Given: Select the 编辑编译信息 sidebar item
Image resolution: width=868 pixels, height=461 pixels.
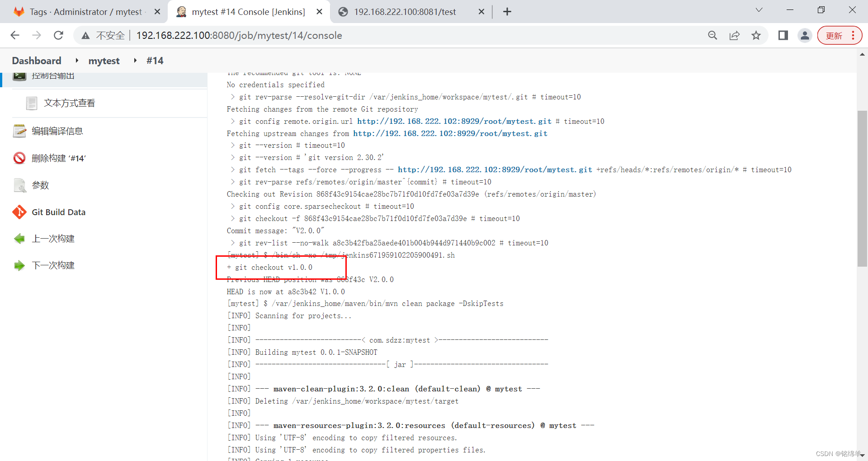Looking at the screenshot, I should [57, 131].
